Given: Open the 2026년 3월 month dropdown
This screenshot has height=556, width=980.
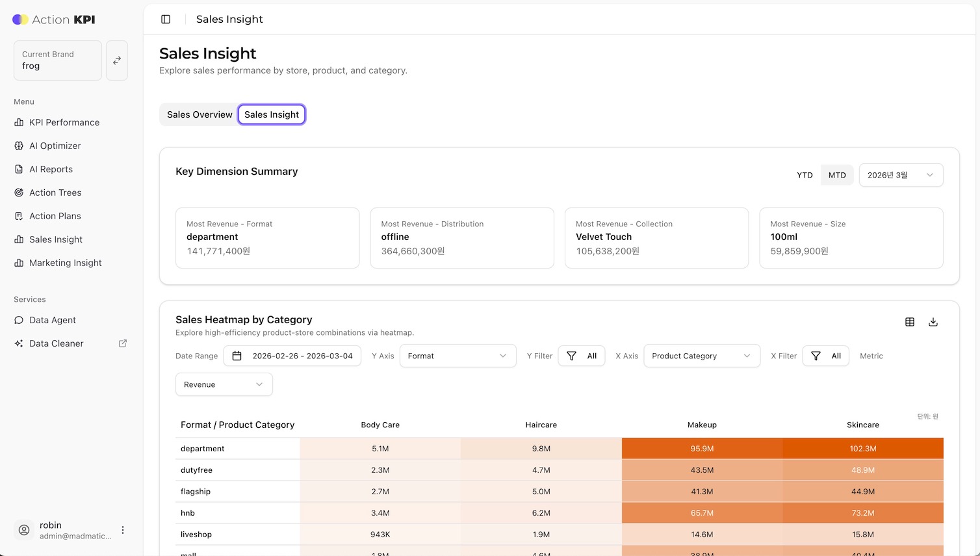Looking at the screenshot, I should (x=901, y=175).
